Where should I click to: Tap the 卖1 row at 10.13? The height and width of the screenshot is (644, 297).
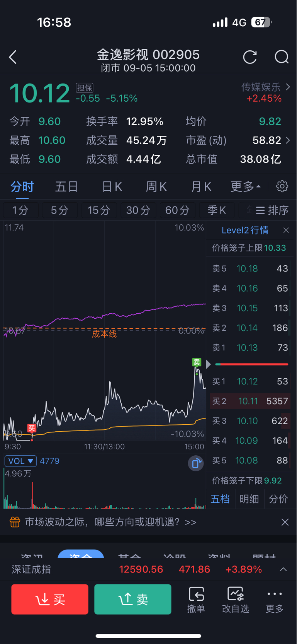point(250,347)
